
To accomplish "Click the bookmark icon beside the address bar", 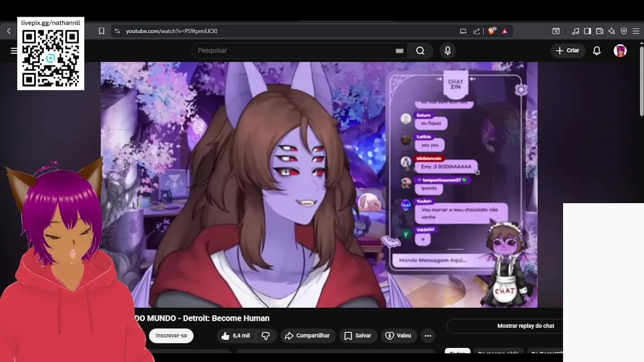I will click(101, 31).
